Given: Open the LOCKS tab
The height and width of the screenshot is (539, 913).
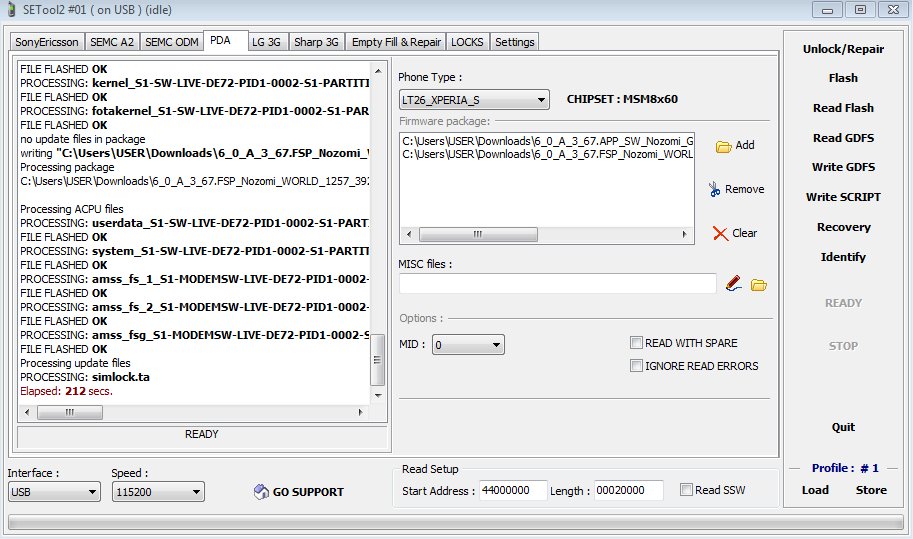Looking at the screenshot, I should click(x=467, y=42).
